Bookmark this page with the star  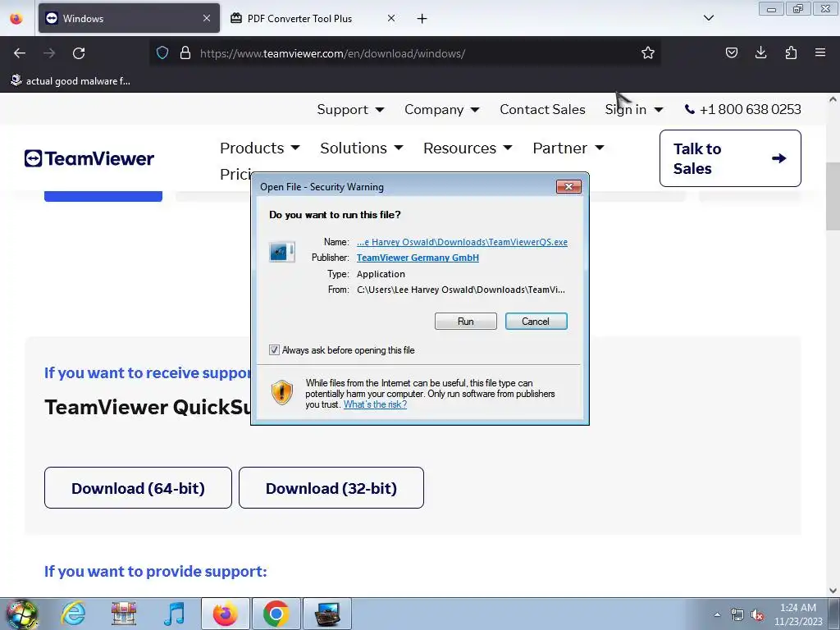coord(648,52)
